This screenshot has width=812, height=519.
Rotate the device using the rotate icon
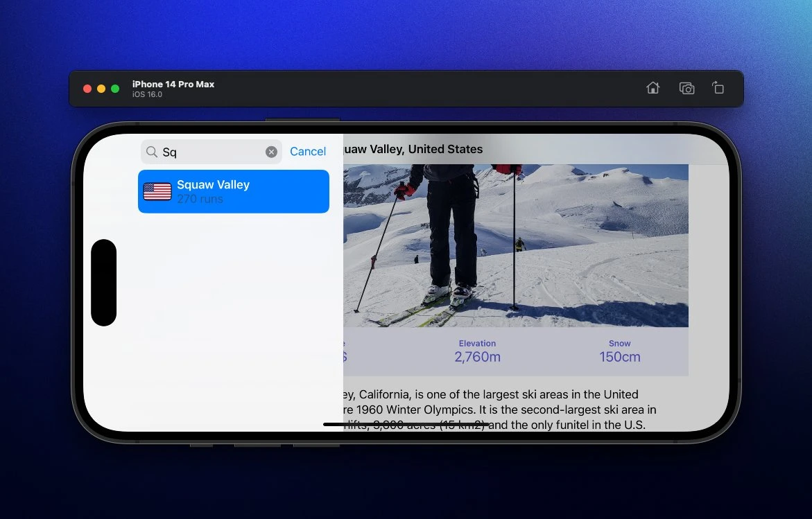tap(718, 88)
